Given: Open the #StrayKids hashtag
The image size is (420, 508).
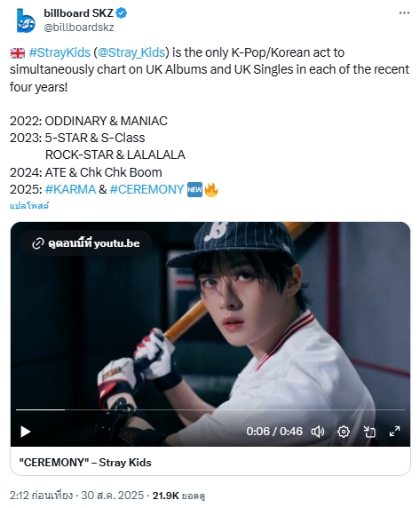Looking at the screenshot, I should 59,52.
